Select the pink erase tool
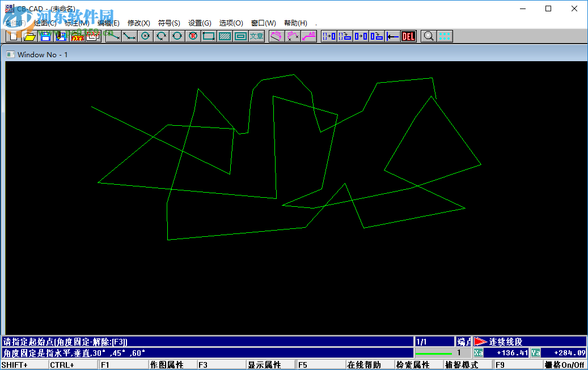 (277, 36)
